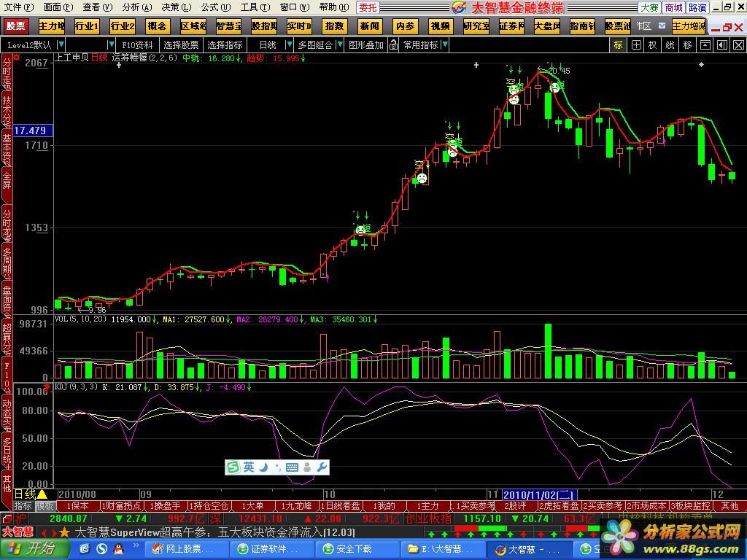Open the 指数 toolbar item
The image size is (747, 560).
pos(334,26)
